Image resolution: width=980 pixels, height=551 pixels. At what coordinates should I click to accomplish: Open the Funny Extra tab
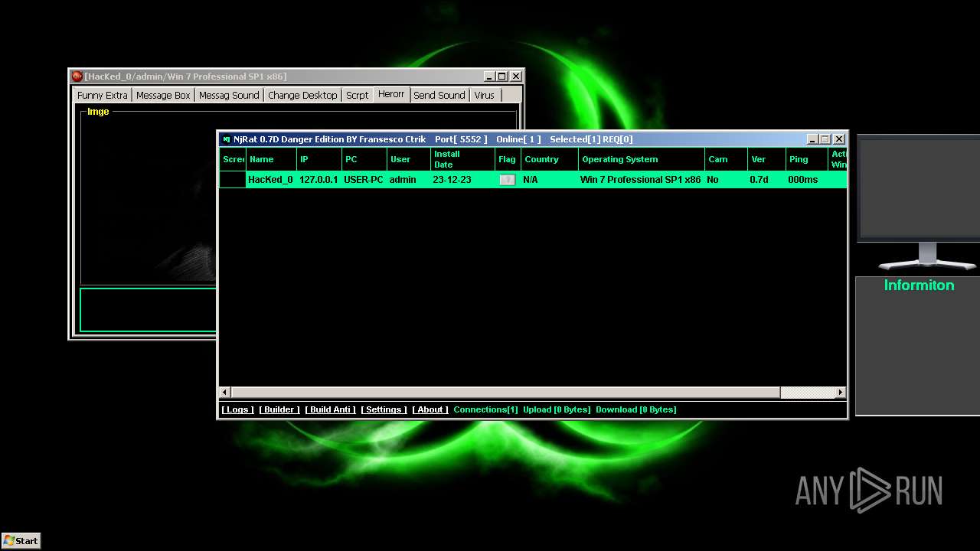[x=102, y=95]
